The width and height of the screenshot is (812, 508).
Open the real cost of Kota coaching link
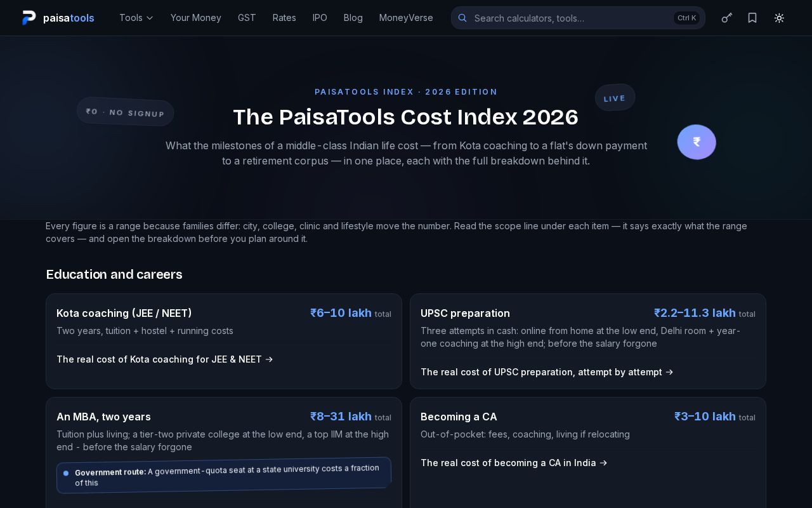point(165,359)
